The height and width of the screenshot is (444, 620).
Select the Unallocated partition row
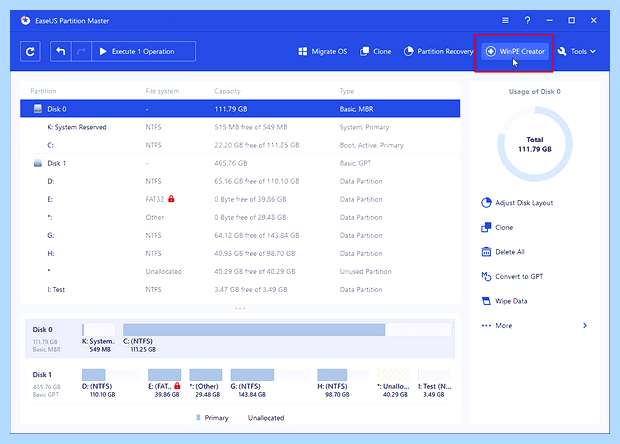(x=240, y=272)
